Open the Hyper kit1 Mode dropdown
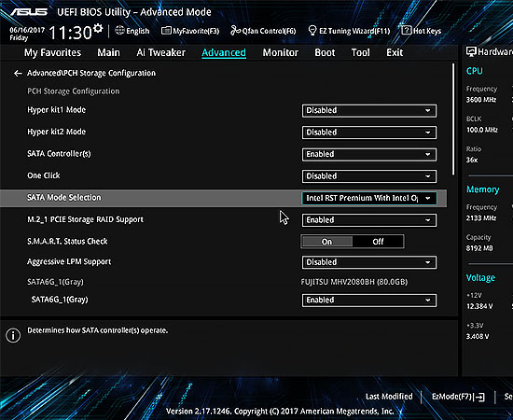This screenshot has height=420, width=513. click(x=369, y=111)
